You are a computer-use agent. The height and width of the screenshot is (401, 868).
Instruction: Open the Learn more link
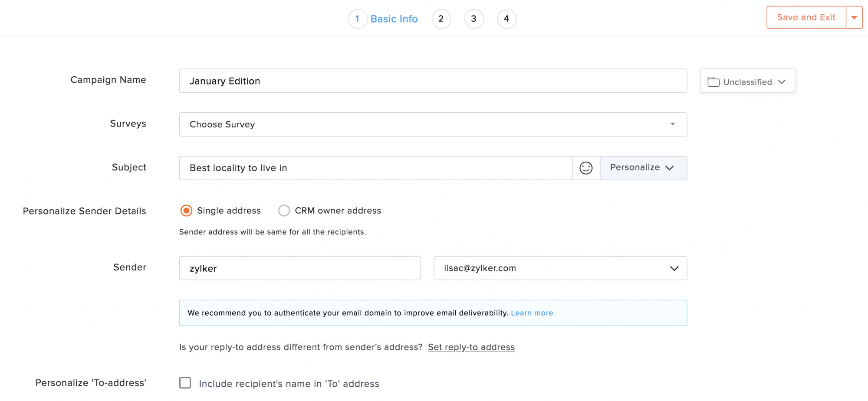point(532,313)
